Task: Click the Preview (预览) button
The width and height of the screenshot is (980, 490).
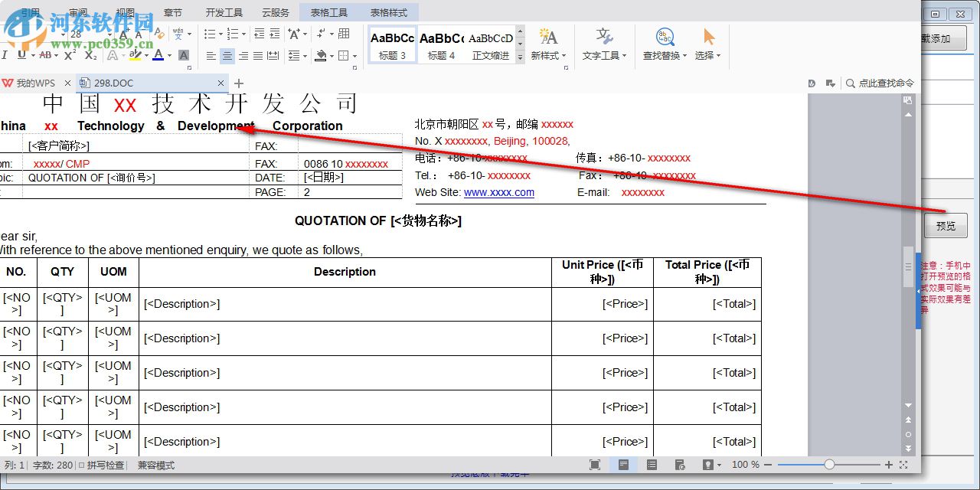Action: point(946,225)
